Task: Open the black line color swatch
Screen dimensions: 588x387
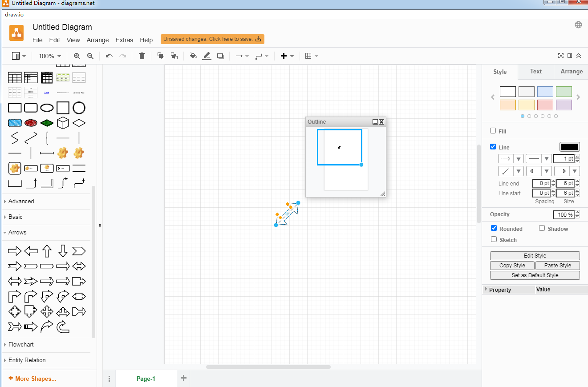Action: (x=569, y=147)
